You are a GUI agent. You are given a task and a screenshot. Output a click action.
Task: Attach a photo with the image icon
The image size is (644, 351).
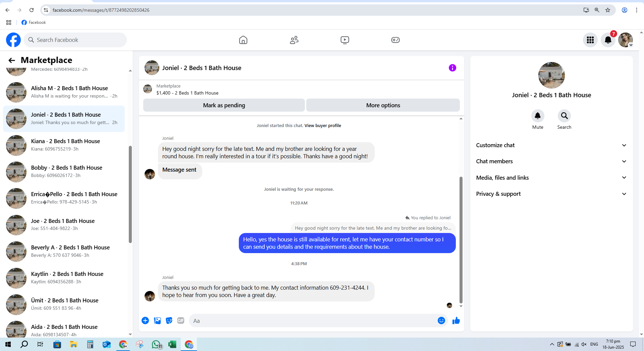click(x=157, y=321)
